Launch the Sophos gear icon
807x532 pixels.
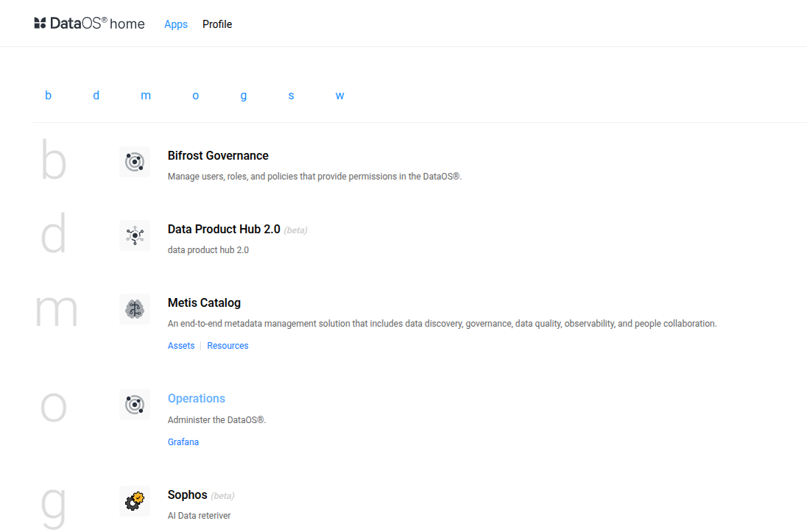click(x=135, y=500)
